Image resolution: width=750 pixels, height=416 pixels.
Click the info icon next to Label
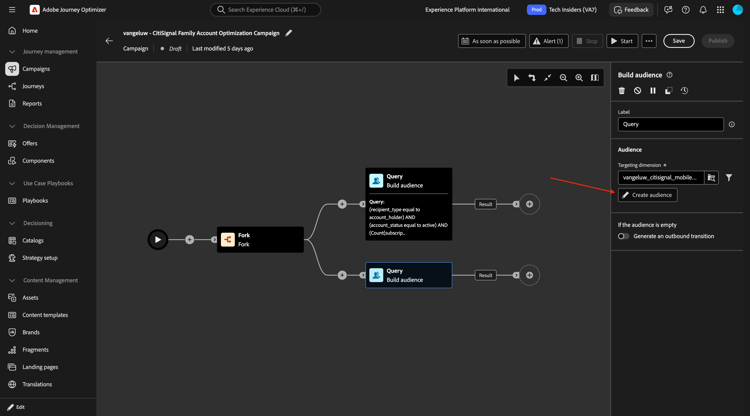tap(731, 124)
